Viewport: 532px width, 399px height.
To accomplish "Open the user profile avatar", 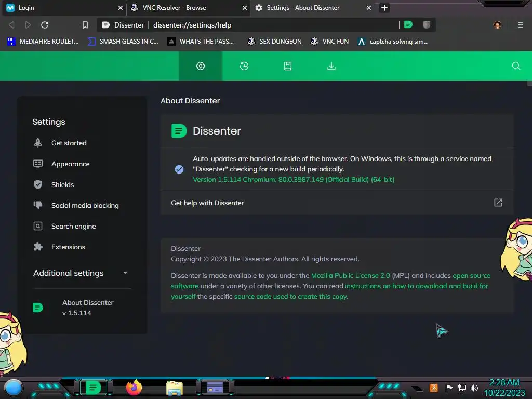I will [x=497, y=25].
